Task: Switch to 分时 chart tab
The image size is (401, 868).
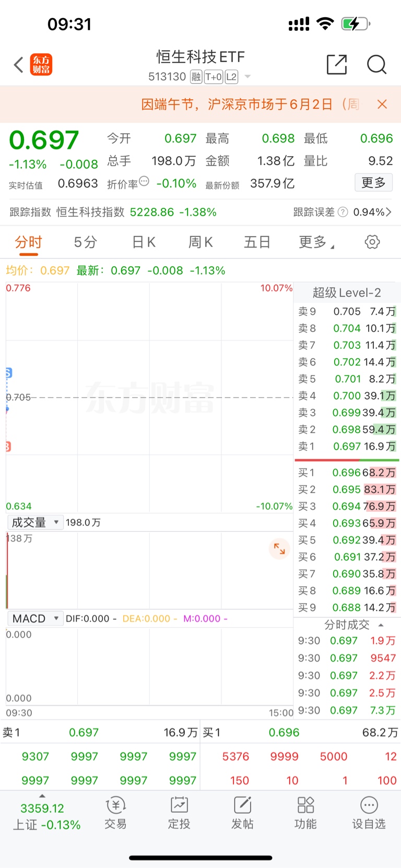Action: 28,242
